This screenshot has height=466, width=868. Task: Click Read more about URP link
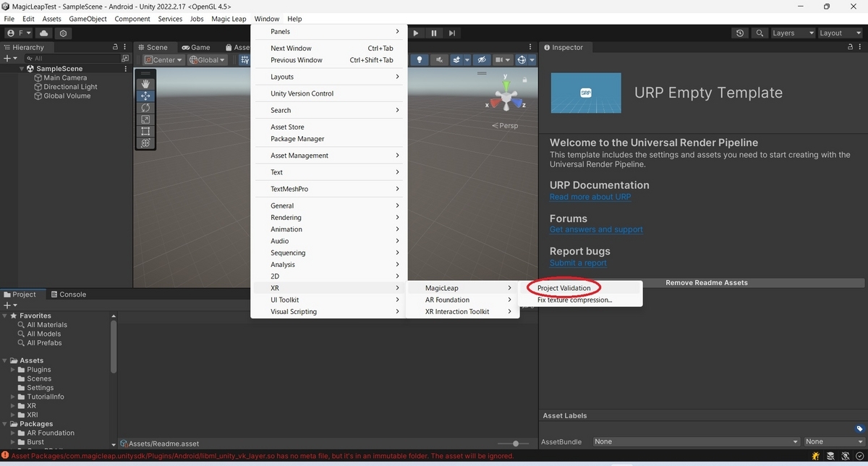tap(590, 197)
